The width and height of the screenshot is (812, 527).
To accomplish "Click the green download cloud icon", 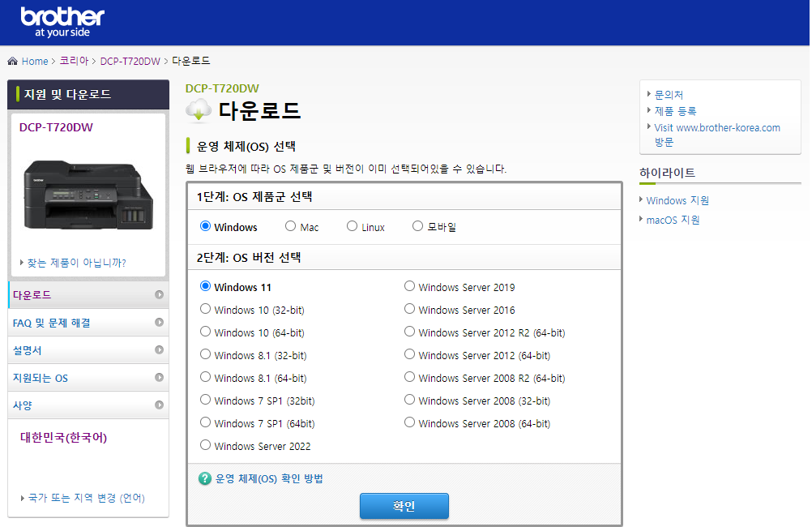I will point(198,110).
